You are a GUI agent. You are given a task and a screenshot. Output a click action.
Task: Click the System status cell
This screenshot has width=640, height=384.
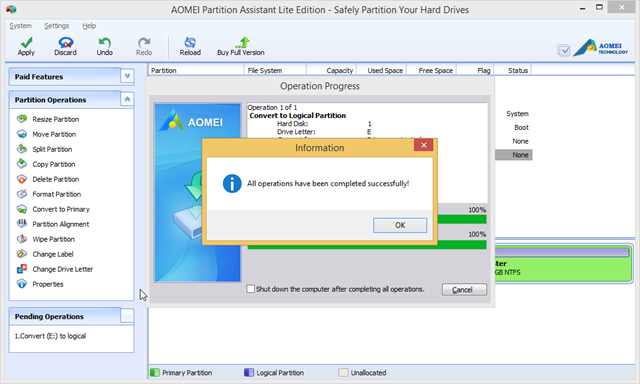pos(517,113)
